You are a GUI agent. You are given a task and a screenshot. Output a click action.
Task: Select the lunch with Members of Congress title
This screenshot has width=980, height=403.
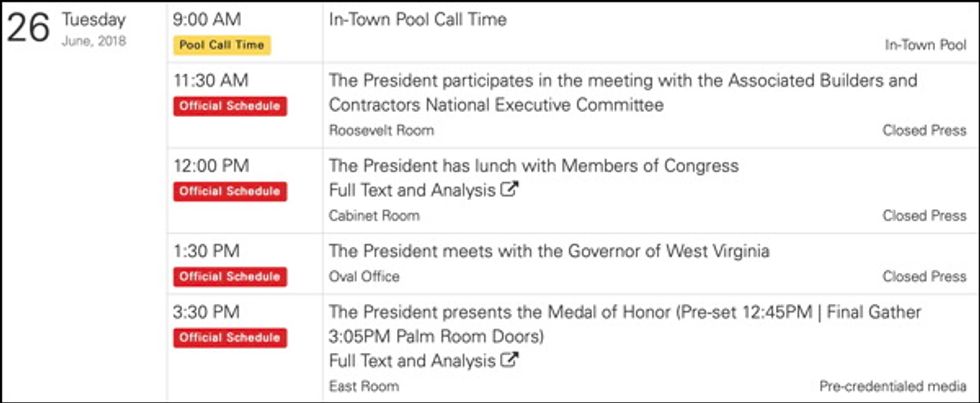coord(533,166)
